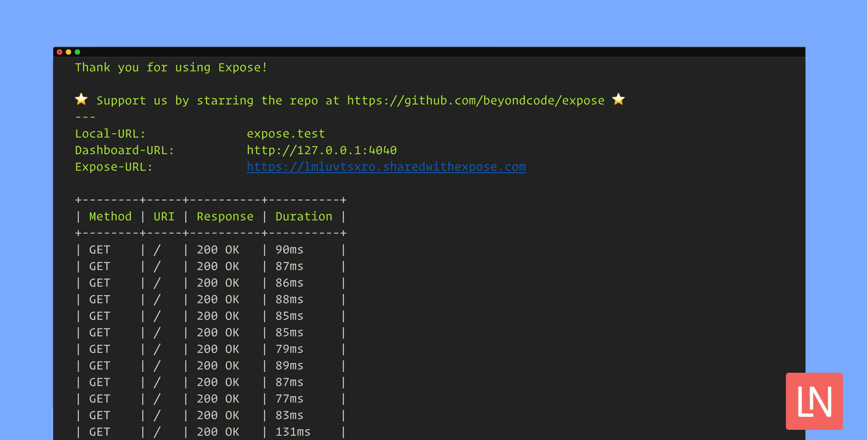Click the red close window button

[59, 52]
